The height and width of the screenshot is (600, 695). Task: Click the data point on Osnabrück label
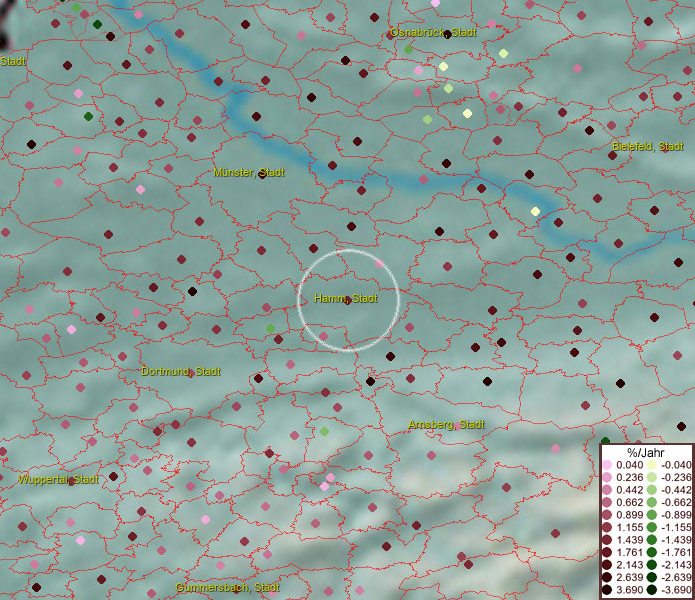(448, 35)
